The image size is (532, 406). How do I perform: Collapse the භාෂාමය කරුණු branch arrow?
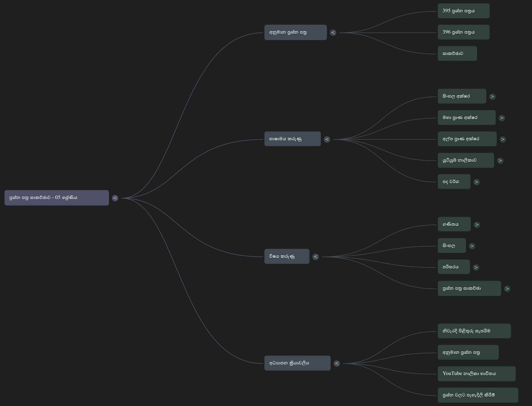[327, 139]
